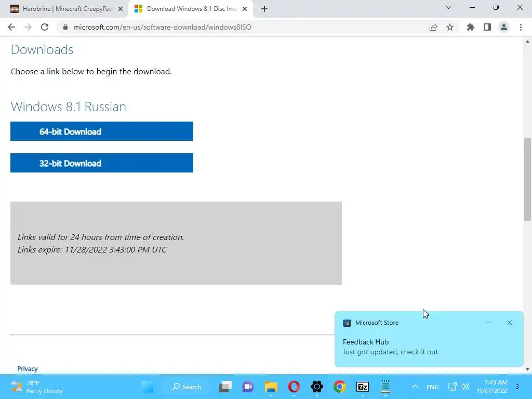This screenshot has width=532, height=399.
Task: Open the striped app right of 7-Zip
Action: [x=385, y=387]
